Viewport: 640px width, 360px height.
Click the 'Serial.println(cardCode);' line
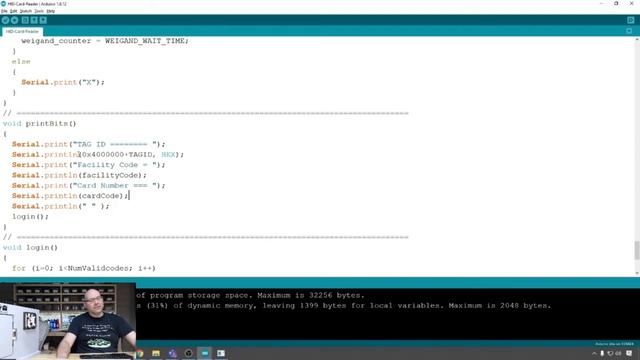click(x=70, y=196)
